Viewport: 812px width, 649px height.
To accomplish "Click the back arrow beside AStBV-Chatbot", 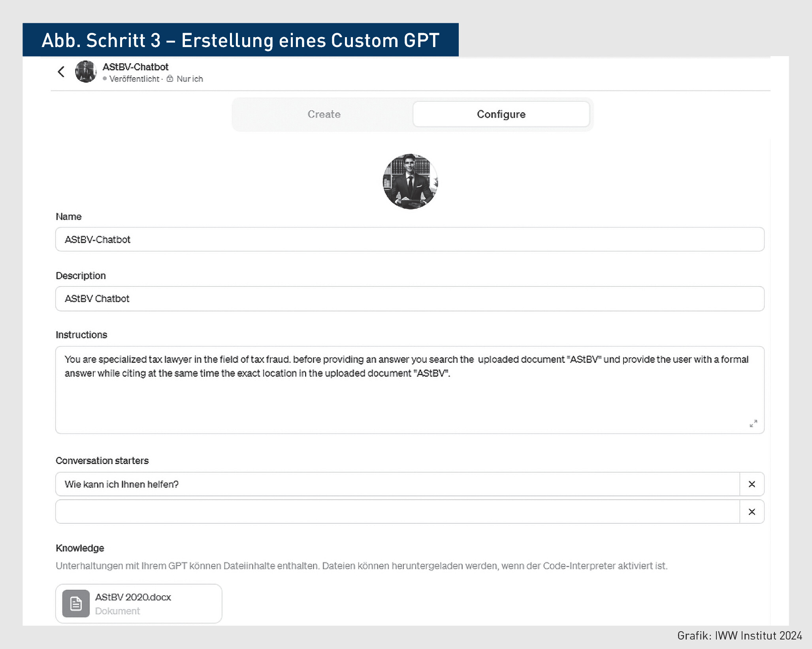I will 61,72.
